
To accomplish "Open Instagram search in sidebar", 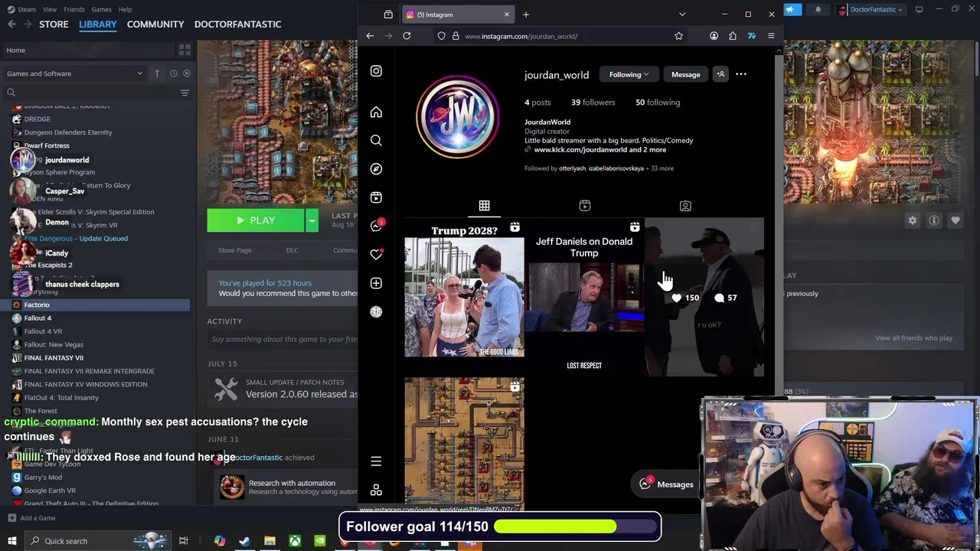I will click(376, 141).
